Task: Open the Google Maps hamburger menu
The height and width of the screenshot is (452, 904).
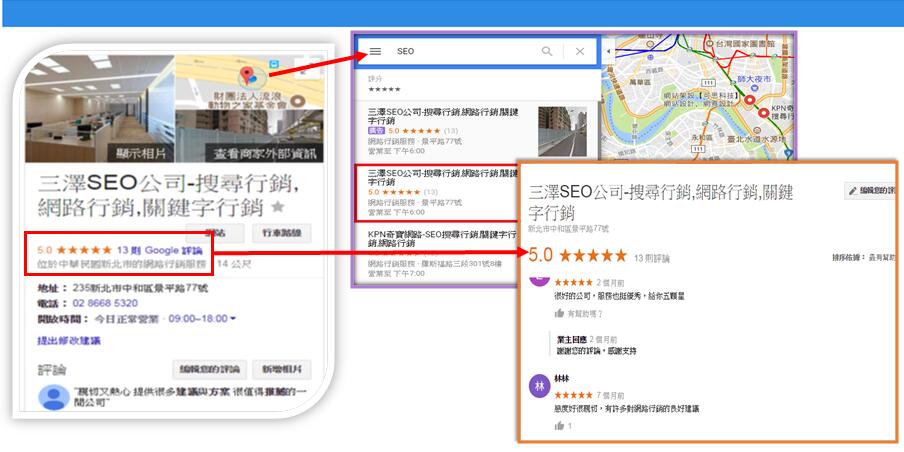Action: point(375,51)
